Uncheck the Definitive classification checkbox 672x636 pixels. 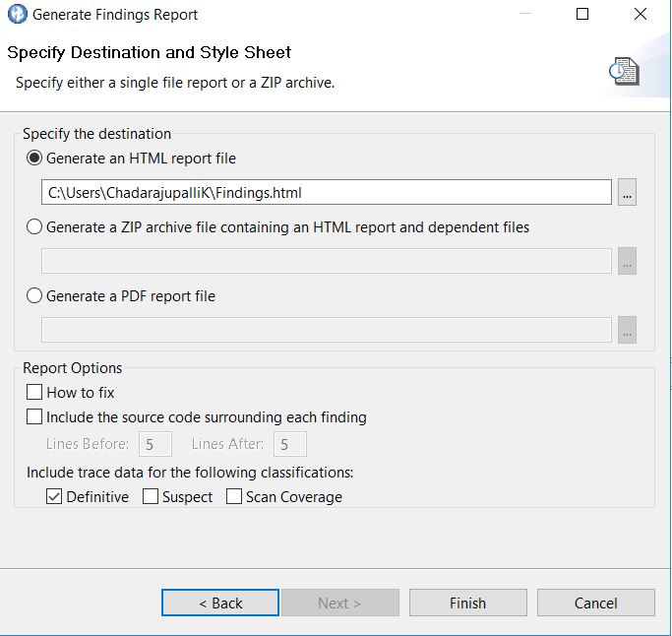(54, 497)
